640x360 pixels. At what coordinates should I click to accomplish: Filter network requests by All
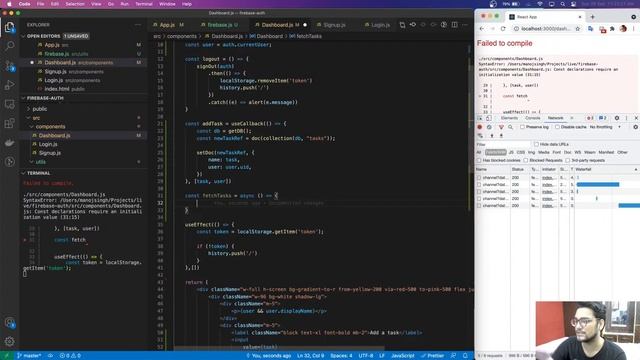(x=479, y=152)
